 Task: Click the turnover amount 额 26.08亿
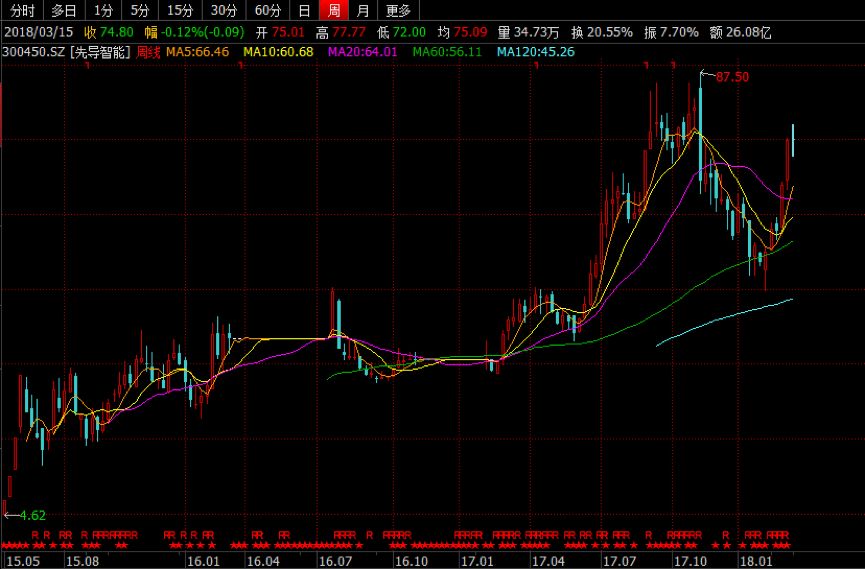point(740,32)
